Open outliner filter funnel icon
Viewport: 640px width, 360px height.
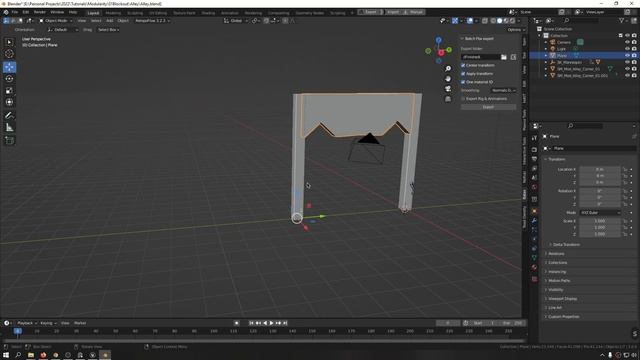tap(622, 20)
